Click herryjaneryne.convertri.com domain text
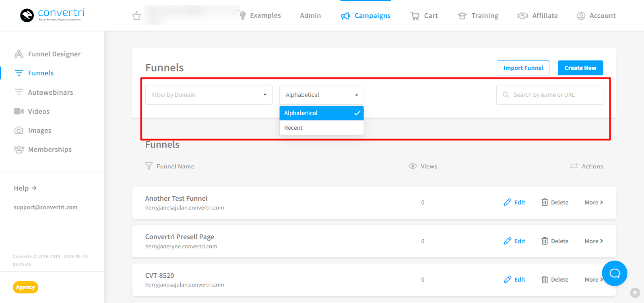The width and height of the screenshot is (644, 303). click(x=181, y=246)
